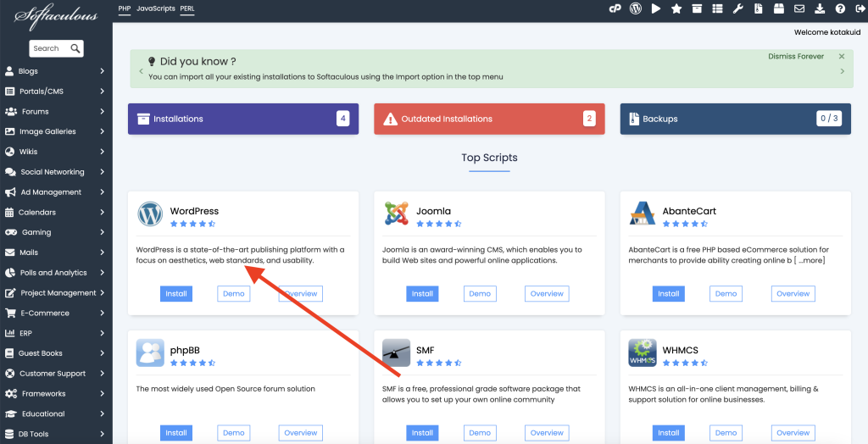This screenshot has width=868, height=444.
Task: Click the Joomla logo icon
Action: [397, 214]
